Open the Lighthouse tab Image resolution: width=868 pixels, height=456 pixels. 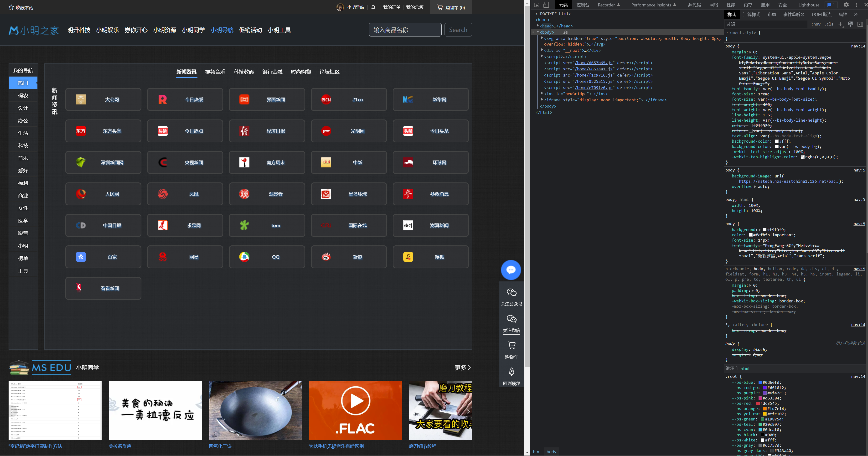809,5
